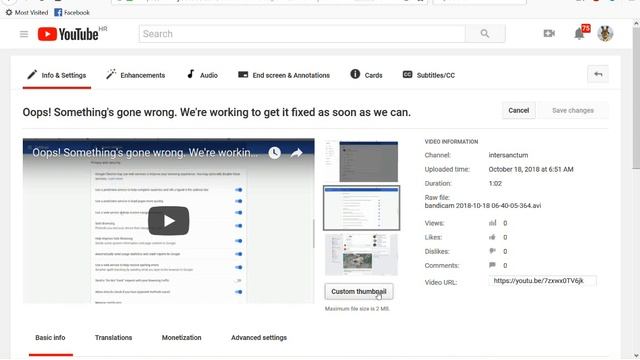
Task: Select the third video thumbnail option
Action: (x=361, y=255)
